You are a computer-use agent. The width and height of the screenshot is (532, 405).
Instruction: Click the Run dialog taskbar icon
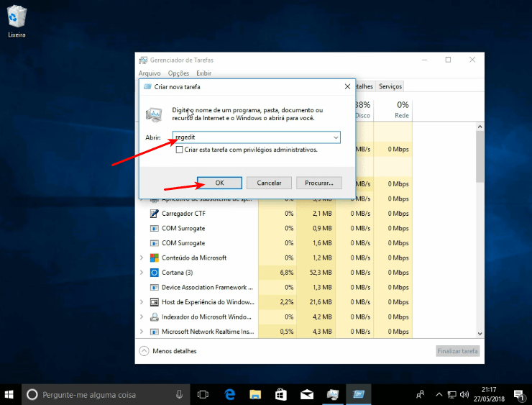click(x=358, y=394)
